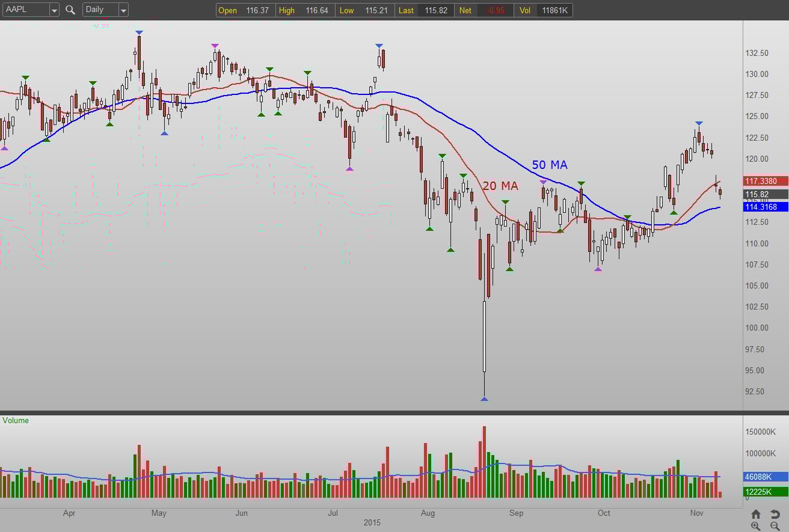Image resolution: width=789 pixels, height=532 pixels.
Task: Click the blue 114.3168 price tag
Action: tap(766, 207)
